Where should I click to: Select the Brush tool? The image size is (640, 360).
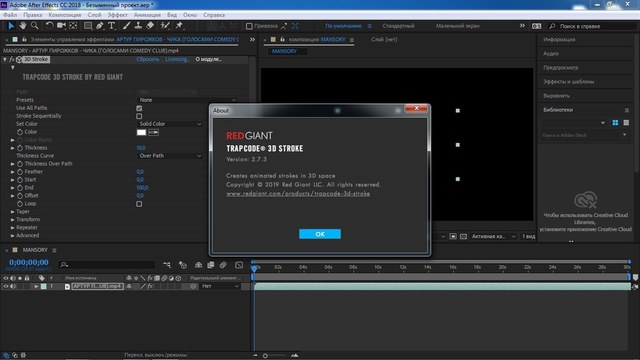pos(127,26)
